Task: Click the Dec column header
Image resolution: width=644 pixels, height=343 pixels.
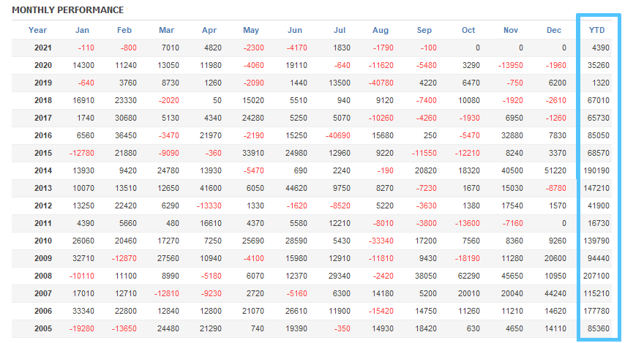Action: point(554,30)
